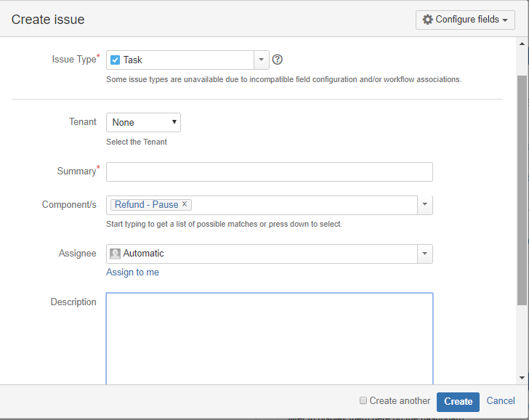Click the Task issue type checkmark icon
Viewport: 529px width, 420px height.
tap(116, 60)
